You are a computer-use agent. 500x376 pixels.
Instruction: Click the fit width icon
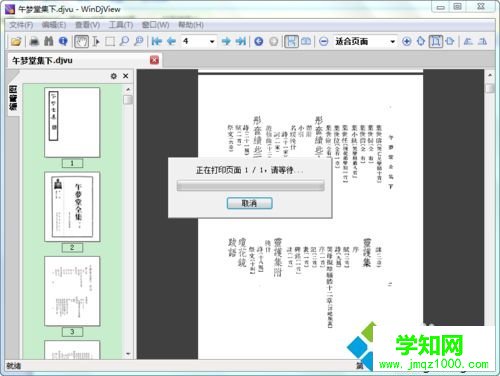[x=450, y=41]
